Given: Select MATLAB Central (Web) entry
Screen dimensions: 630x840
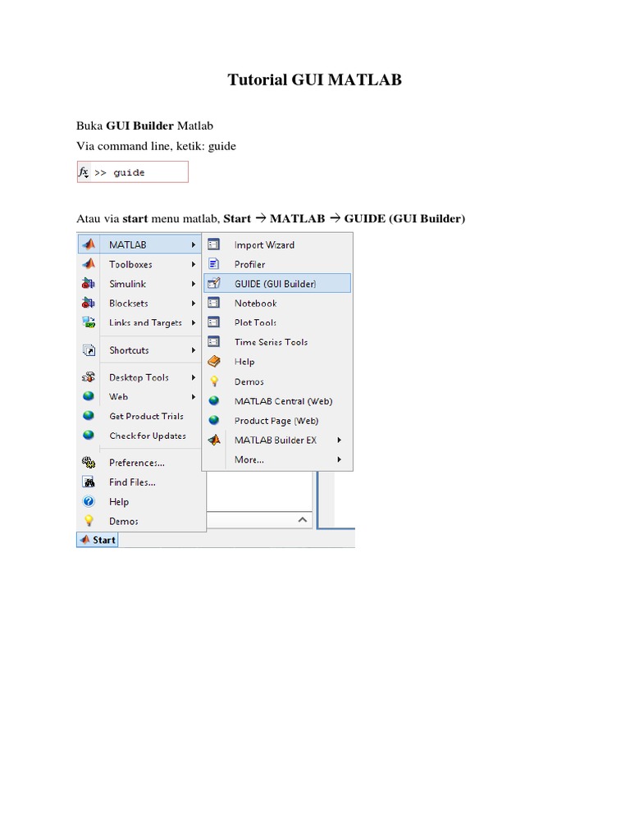Looking at the screenshot, I should tap(277, 401).
